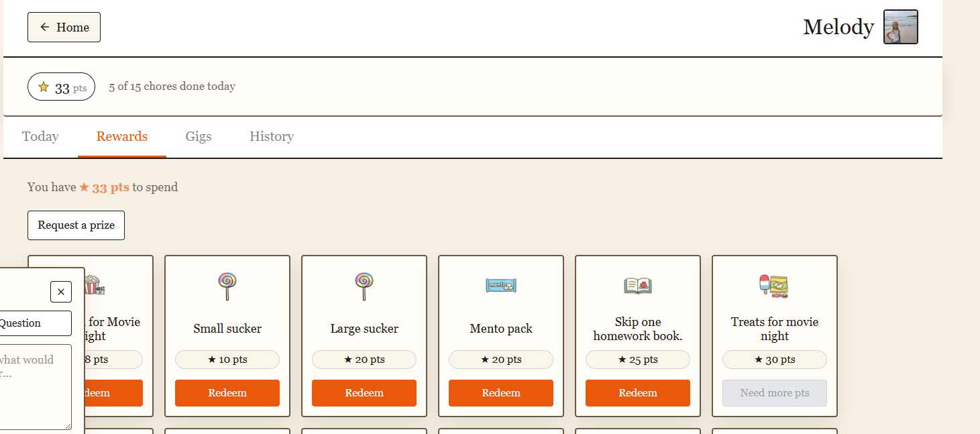The image size is (980, 434).
Task: Focus the popup text area field
Action: point(34,387)
